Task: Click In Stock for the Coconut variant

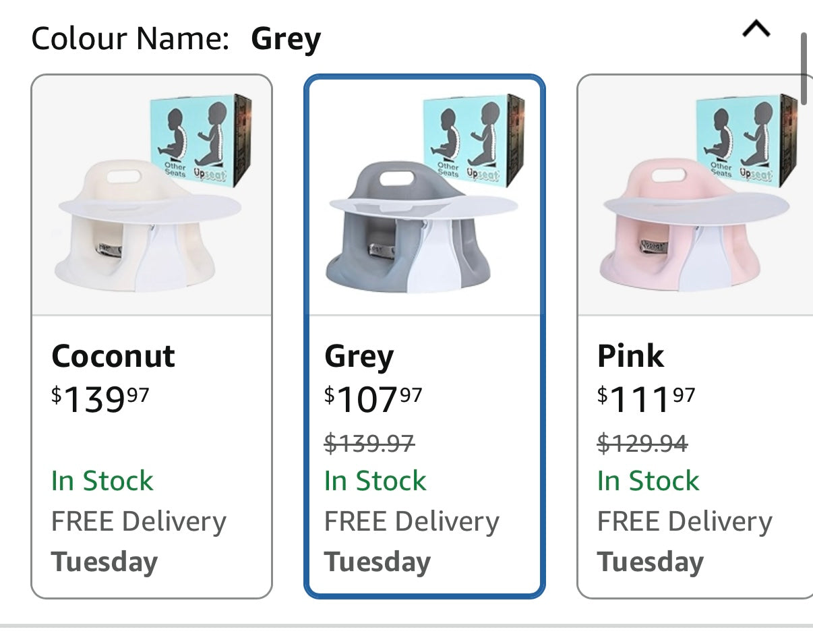Action: coord(101,480)
